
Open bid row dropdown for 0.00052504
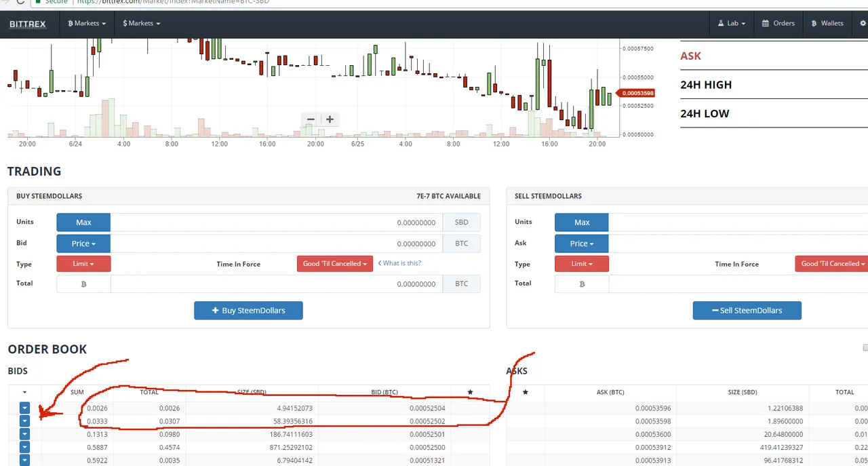coord(24,408)
